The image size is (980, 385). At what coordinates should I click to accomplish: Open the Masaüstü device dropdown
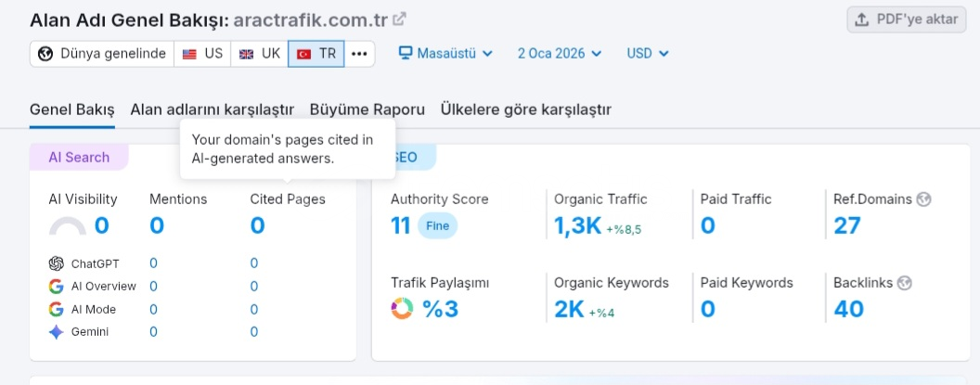click(x=445, y=54)
